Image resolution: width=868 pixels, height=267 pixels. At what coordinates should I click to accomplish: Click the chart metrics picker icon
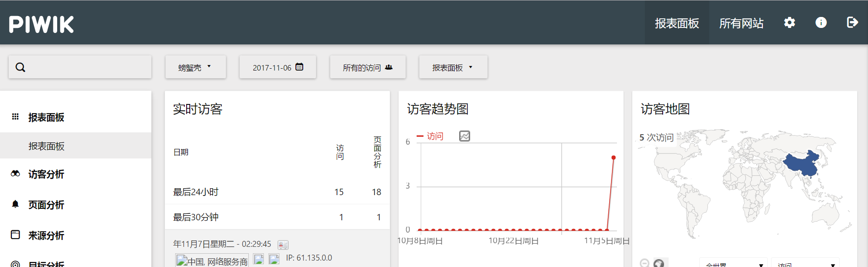click(x=464, y=136)
